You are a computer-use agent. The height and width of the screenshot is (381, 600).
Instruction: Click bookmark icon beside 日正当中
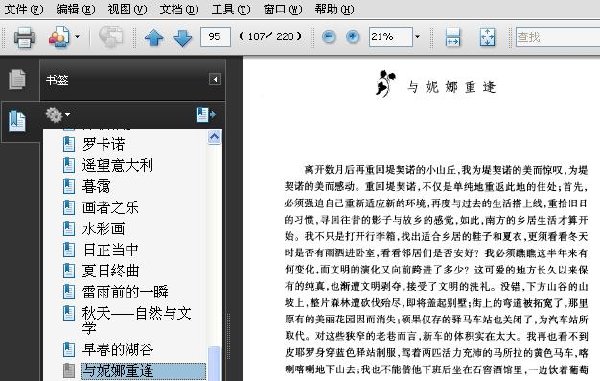69,249
